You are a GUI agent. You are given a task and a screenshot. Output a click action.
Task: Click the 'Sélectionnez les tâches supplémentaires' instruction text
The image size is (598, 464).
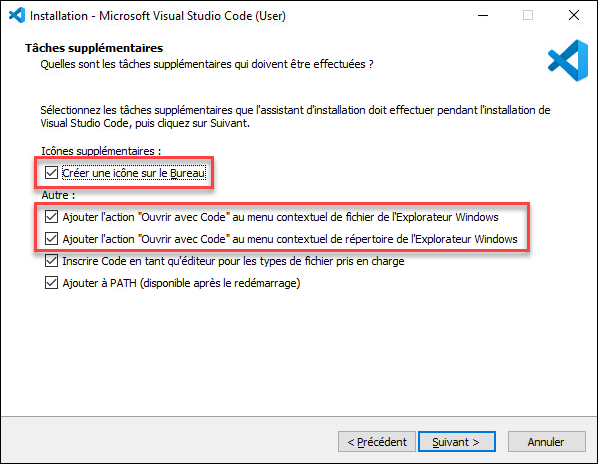[x=295, y=117]
